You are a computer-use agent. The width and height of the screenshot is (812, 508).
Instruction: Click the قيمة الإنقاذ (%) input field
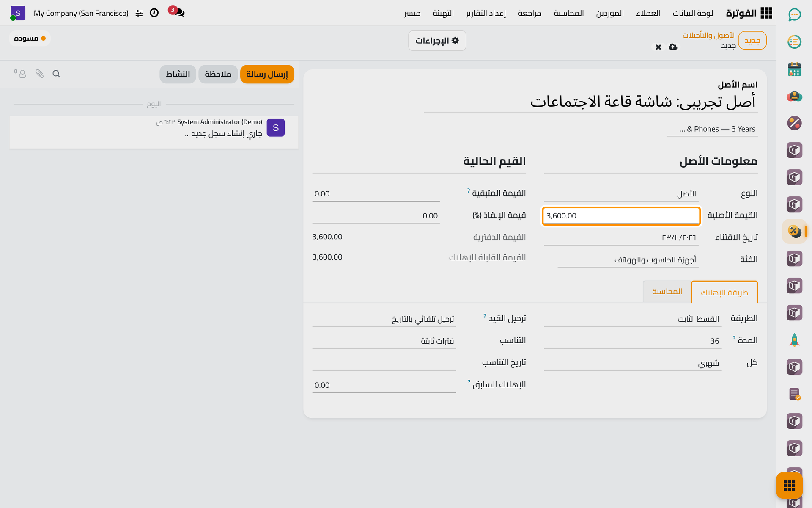[376, 215]
